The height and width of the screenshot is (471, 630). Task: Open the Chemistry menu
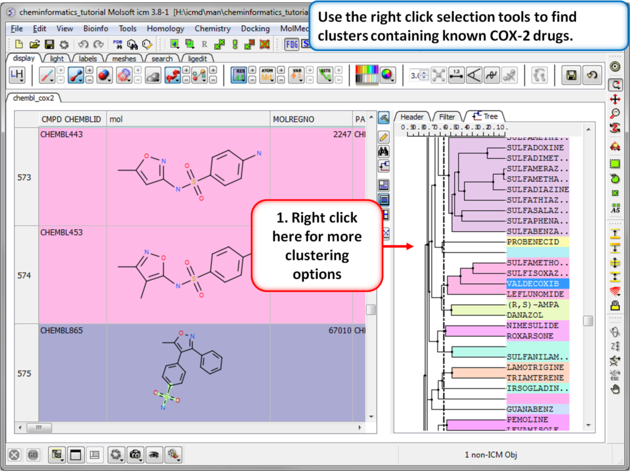[212, 29]
